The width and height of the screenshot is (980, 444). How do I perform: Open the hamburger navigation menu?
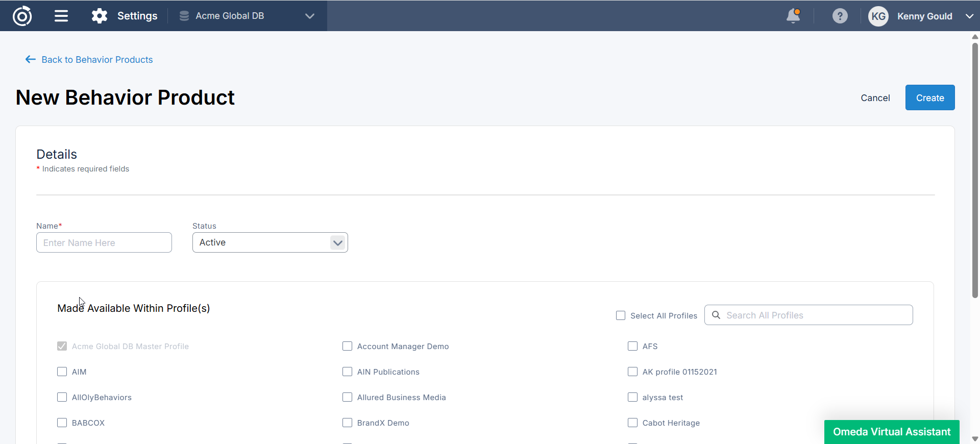[x=61, y=16]
